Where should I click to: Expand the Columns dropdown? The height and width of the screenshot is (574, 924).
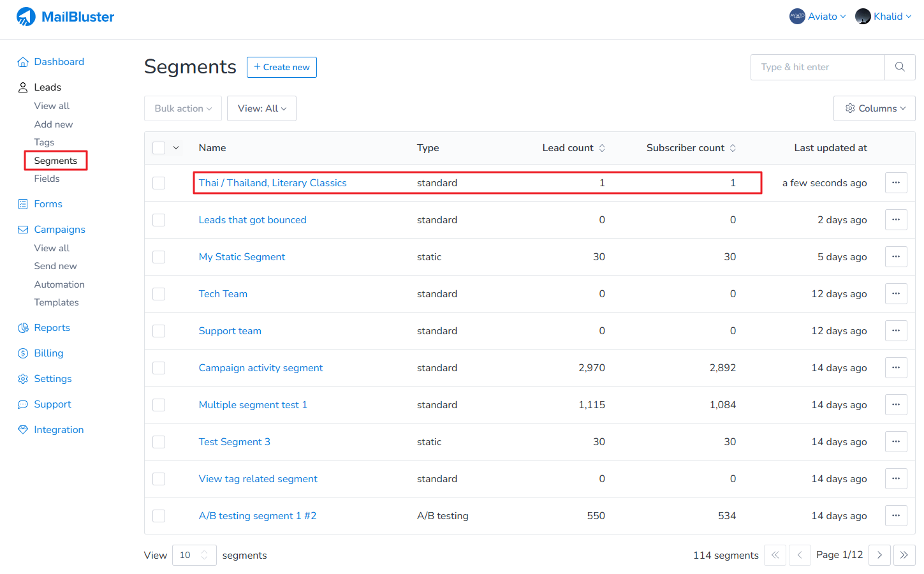874,108
